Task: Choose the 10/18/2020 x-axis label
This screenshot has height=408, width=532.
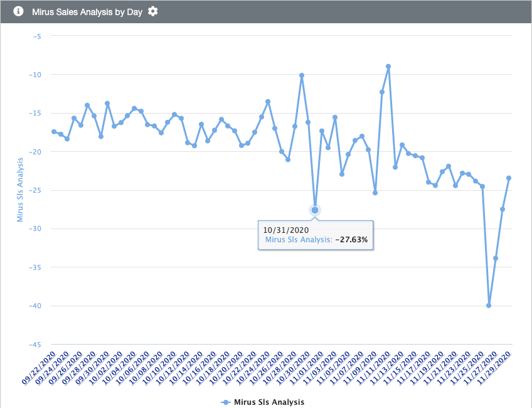Action: (x=213, y=368)
